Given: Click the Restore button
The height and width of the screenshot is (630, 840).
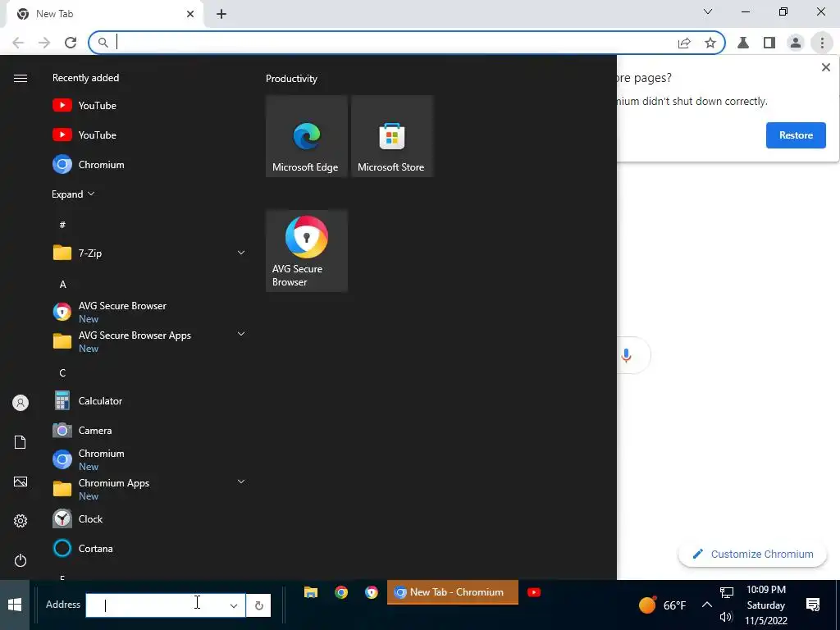Looking at the screenshot, I should 796,135.
